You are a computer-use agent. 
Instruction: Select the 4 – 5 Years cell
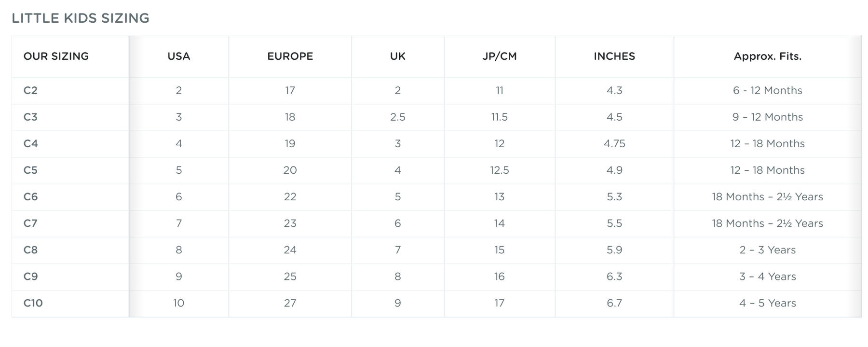point(767,303)
